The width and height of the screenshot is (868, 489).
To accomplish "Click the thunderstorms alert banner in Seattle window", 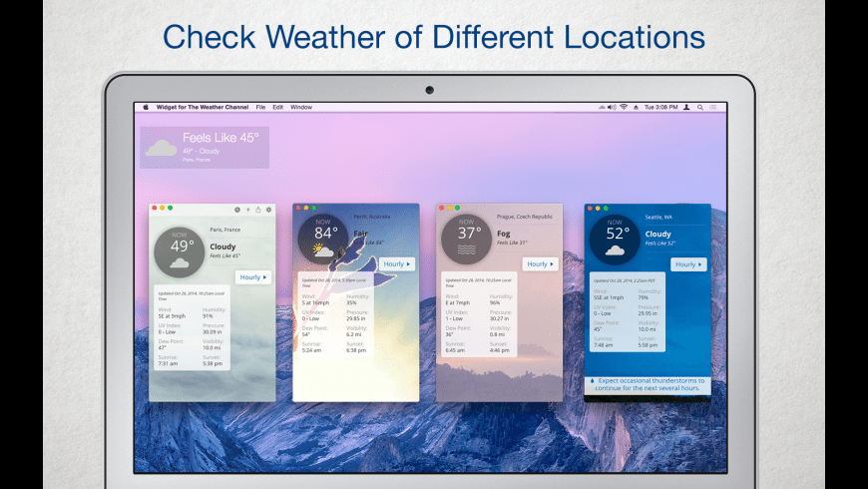I will (648, 385).
